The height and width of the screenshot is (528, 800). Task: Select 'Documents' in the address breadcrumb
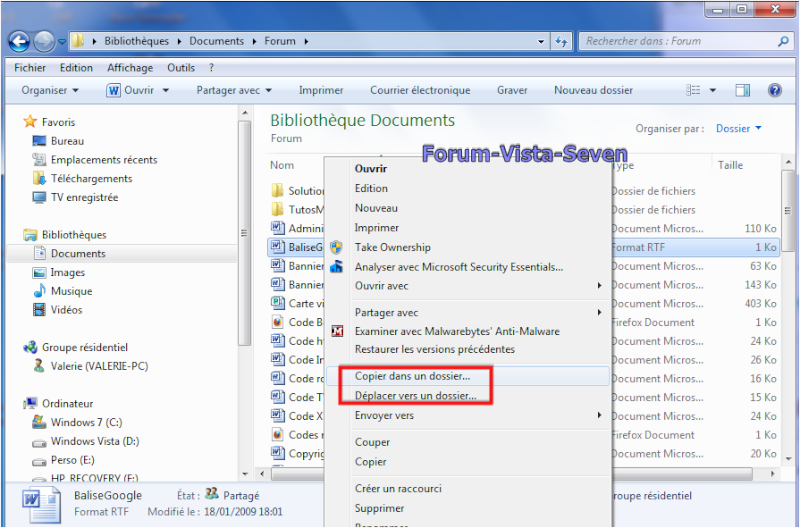pyautogui.click(x=216, y=41)
